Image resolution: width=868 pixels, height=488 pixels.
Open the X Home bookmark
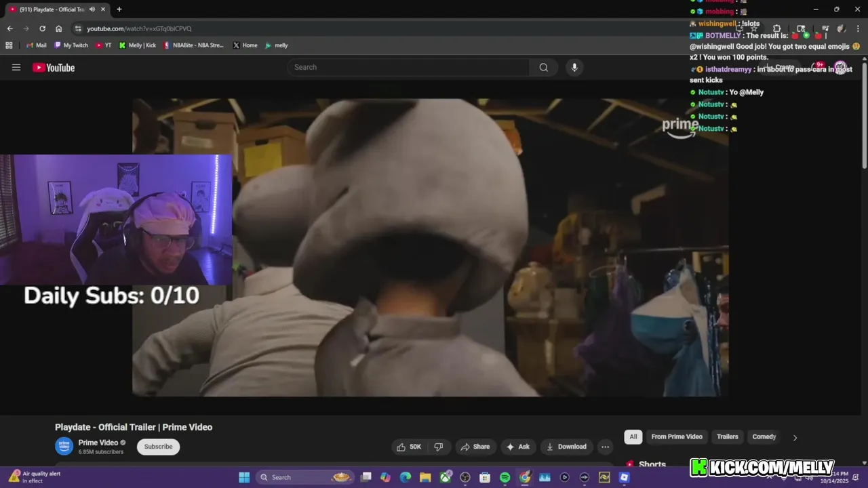245,45
